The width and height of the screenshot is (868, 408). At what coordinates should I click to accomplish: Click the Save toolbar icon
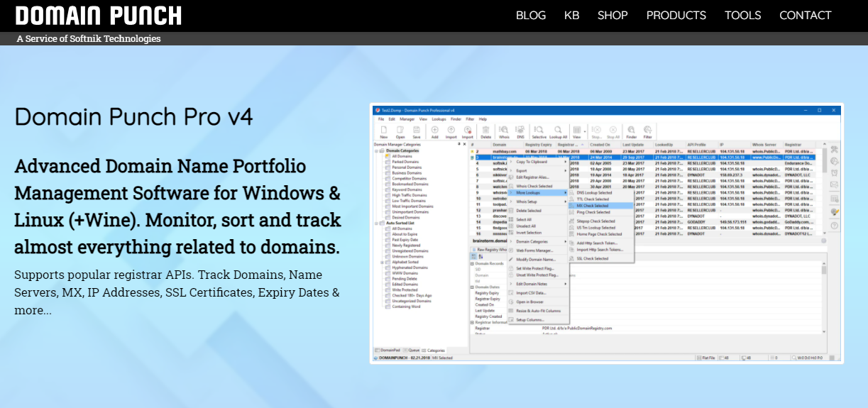point(417,132)
